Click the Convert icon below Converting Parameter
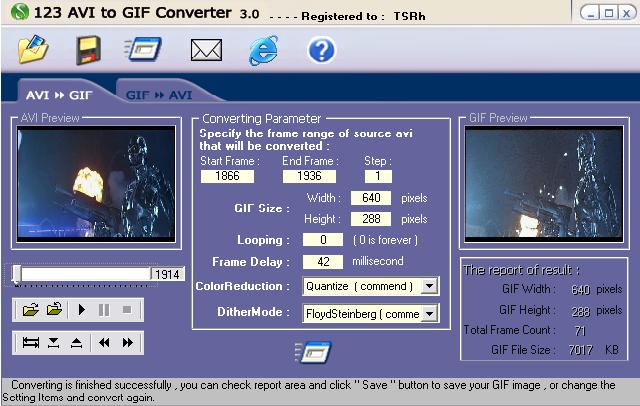The height and width of the screenshot is (406, 640). coord(313,352)
